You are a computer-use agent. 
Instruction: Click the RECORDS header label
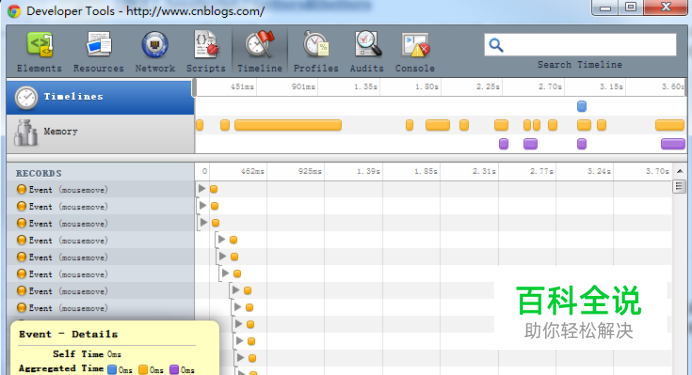39,173
